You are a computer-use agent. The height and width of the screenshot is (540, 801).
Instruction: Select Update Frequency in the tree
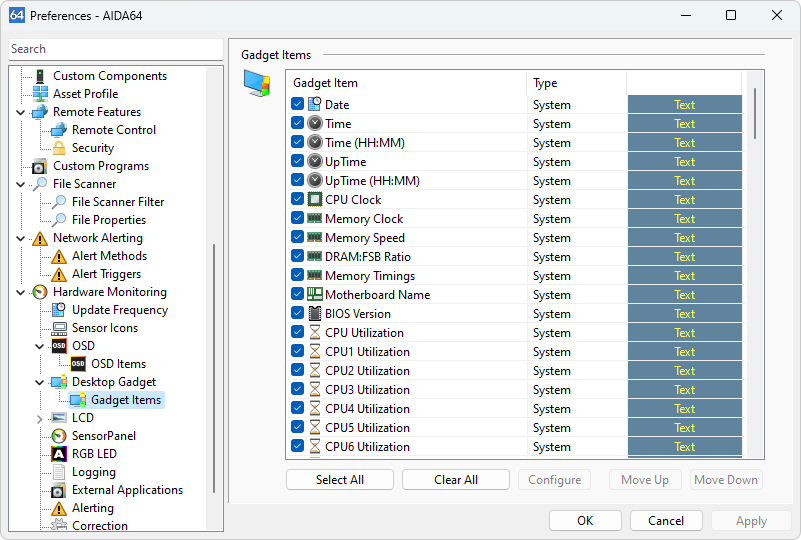[x=119, y=310]
